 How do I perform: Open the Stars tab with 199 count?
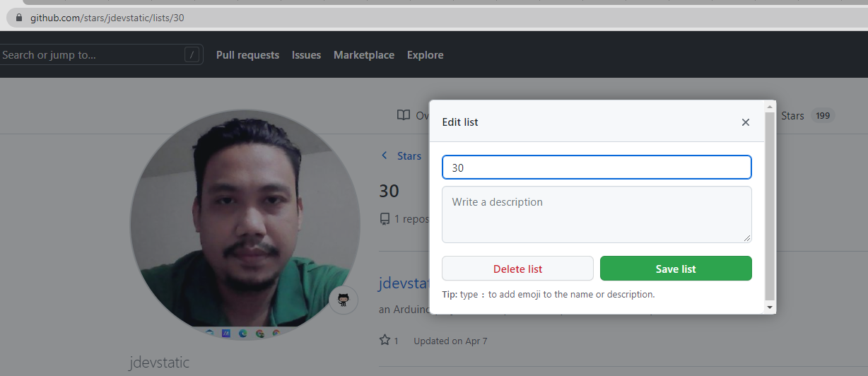(x=807, y=115)
